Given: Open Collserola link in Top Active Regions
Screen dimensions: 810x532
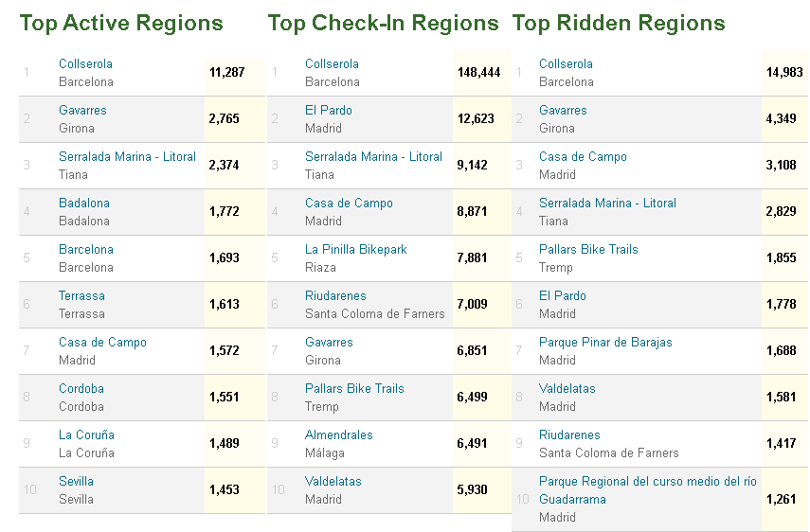Looking at the screenshot, I should (85, 64).
